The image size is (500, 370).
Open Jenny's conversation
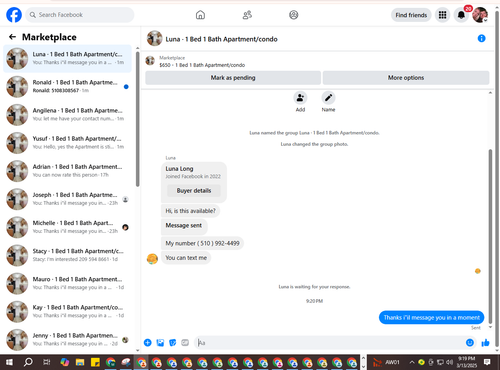click(67, 340)
